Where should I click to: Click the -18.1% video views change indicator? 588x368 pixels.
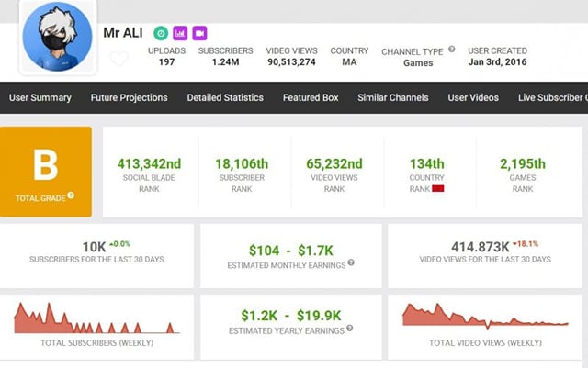coord(526,244)
